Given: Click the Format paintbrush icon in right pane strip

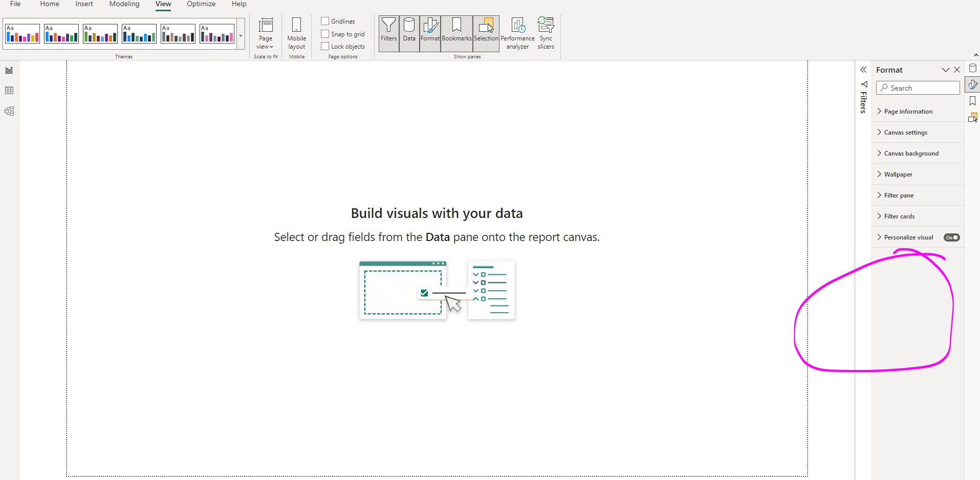Looking at the screenshot, I should click(x=973, y=84).
